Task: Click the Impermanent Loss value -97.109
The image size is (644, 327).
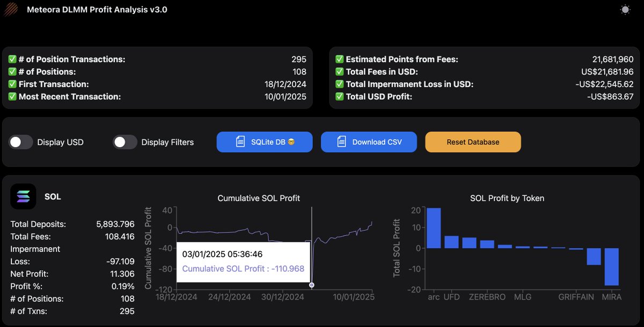Action: click(x=120, y=261)
